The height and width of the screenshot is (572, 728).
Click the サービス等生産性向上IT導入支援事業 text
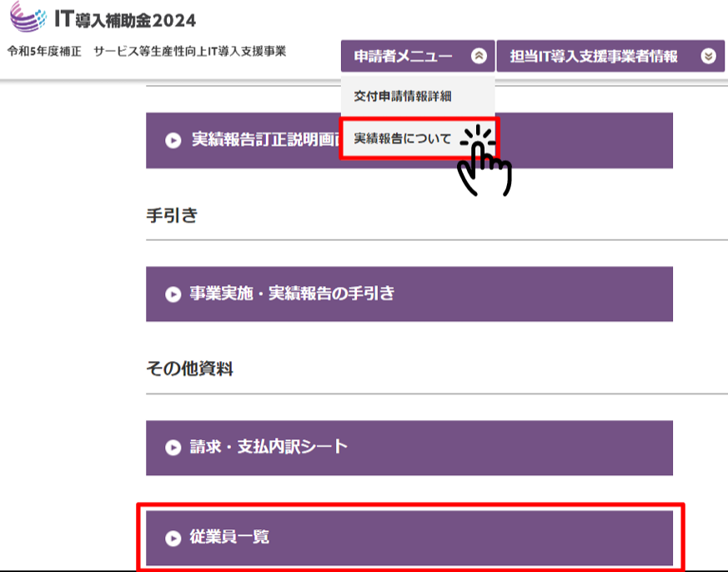coord(189,52)
